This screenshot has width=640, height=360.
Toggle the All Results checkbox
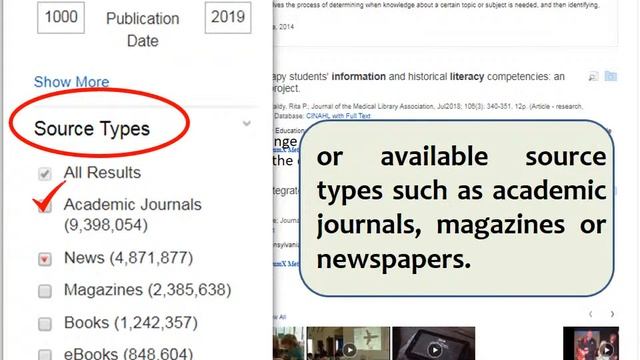point(45,174)
